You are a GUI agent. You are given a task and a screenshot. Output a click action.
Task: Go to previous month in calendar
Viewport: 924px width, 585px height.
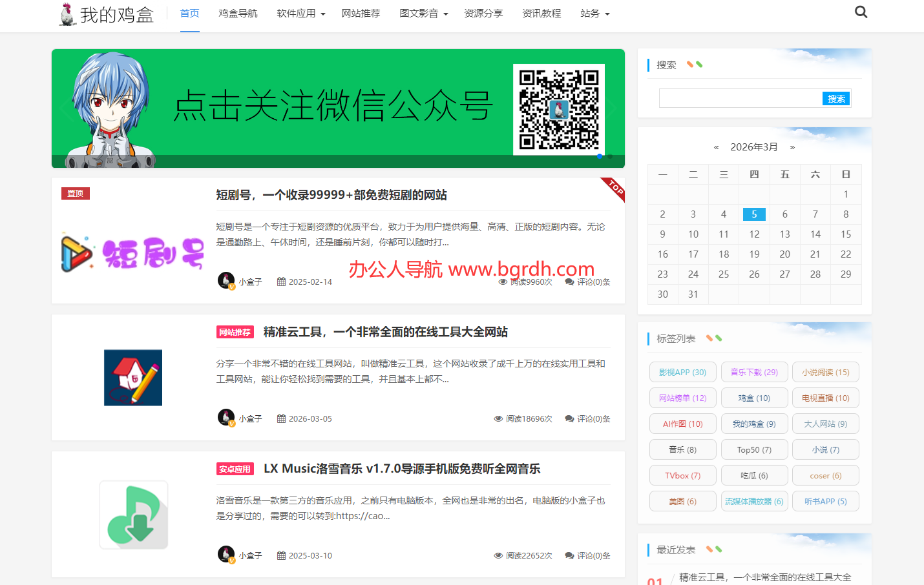coord(716,147)
